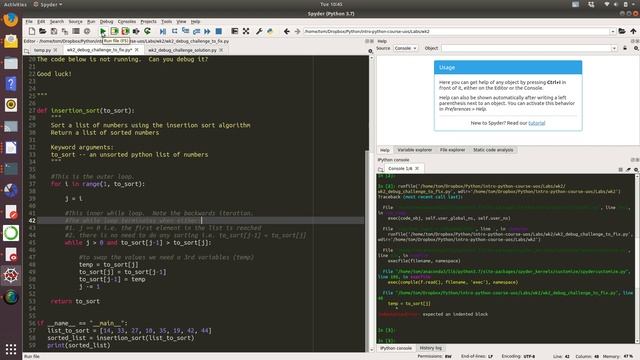The image size is (640, 360).
Task: Open the Spyder tutorial link
Action: pos(537,123)
